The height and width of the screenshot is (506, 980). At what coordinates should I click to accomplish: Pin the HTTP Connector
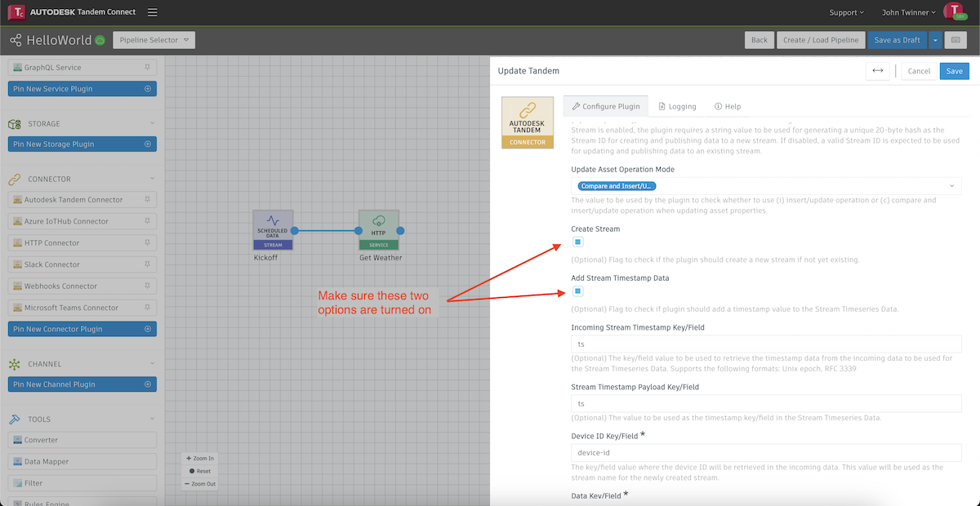pyautogui.click(x=148, y=242)
